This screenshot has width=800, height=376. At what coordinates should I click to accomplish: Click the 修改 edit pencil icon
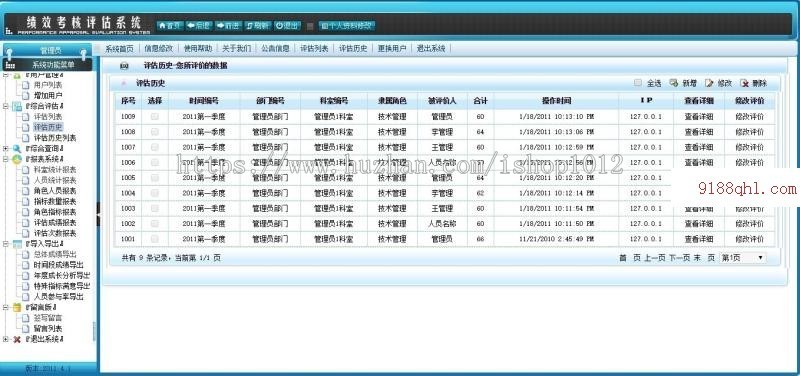pos(709,83)
